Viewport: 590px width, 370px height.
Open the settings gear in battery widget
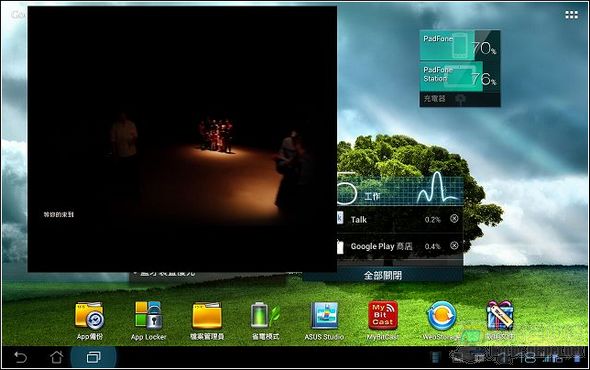[460, 99]
